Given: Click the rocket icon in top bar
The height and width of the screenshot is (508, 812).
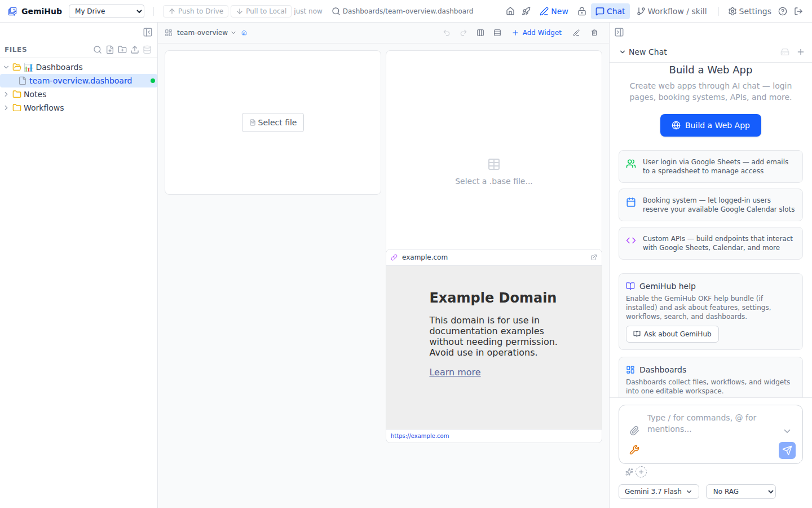Looking at the screenshot, I should click(526, 11).
